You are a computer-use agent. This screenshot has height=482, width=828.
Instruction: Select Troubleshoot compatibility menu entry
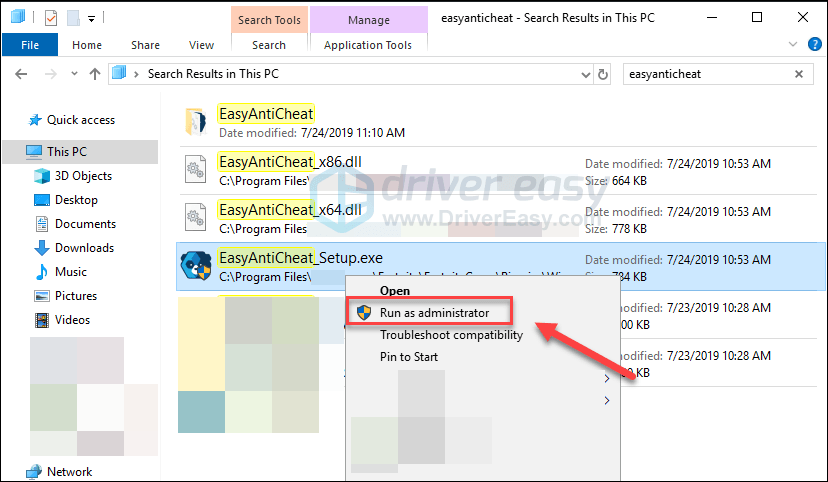point(450,335)
